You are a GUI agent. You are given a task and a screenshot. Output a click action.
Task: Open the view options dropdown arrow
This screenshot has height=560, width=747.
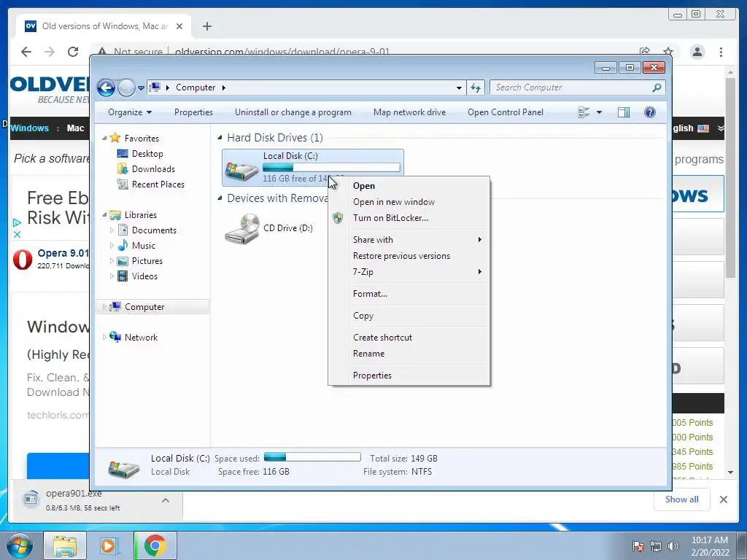pyautogui.click(x=600, y=112)
